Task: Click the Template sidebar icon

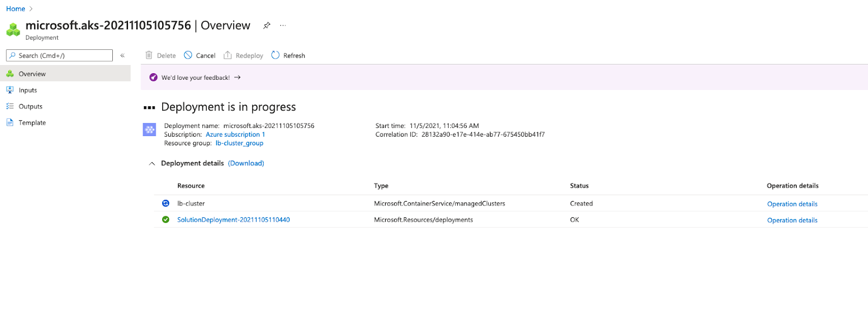Action: click(x=10, y=123)
